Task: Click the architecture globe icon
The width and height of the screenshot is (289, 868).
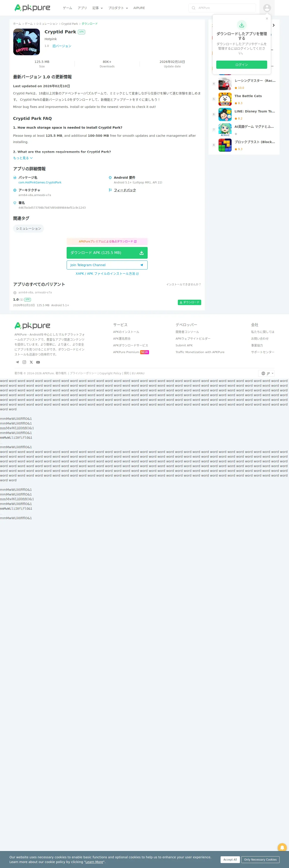Action: [15, 190]
